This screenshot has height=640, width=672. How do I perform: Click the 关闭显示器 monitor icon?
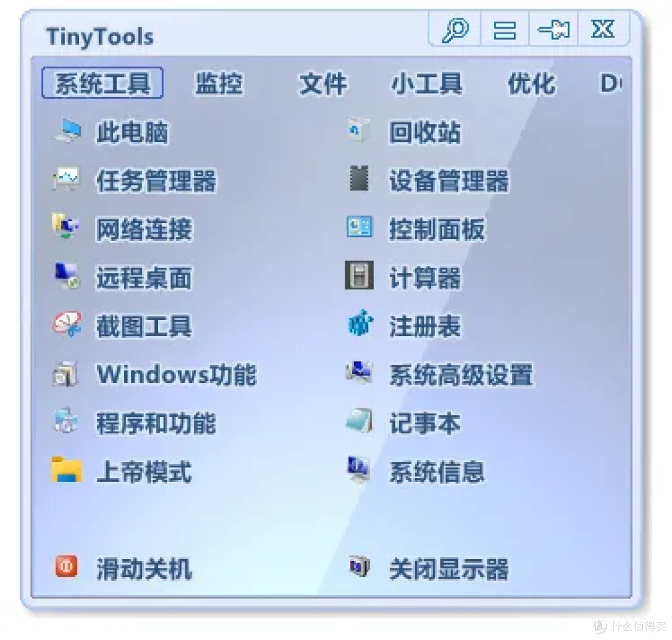point(359,567)
